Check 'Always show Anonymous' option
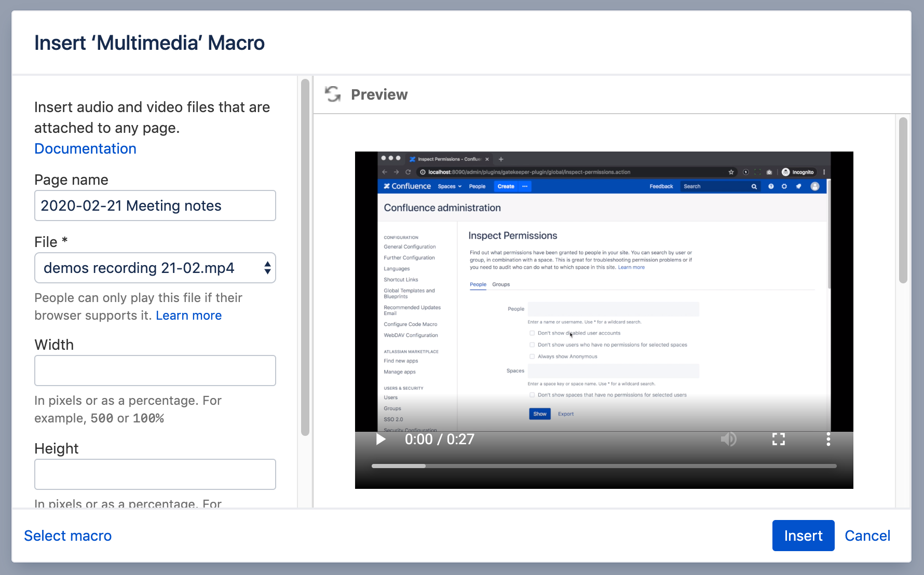 point(532,357)
